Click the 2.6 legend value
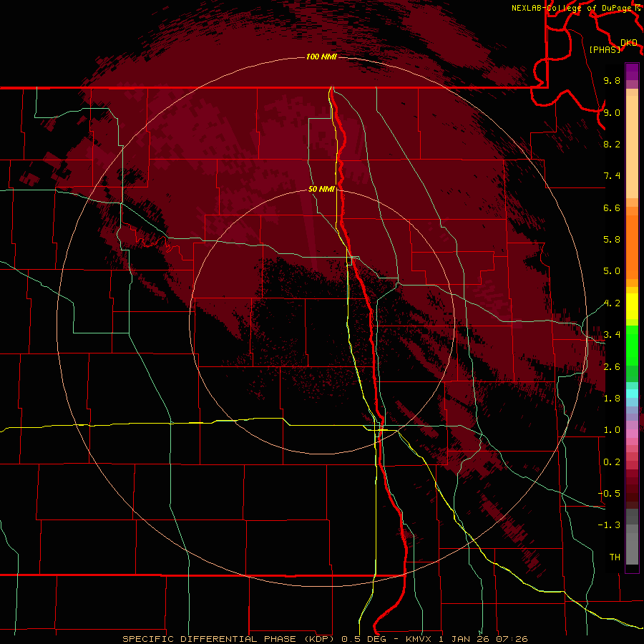 (612, 367)
